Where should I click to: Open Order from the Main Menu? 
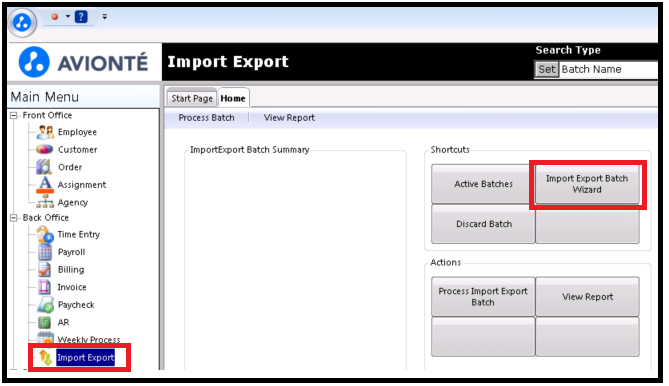click(x=70, y=167)
